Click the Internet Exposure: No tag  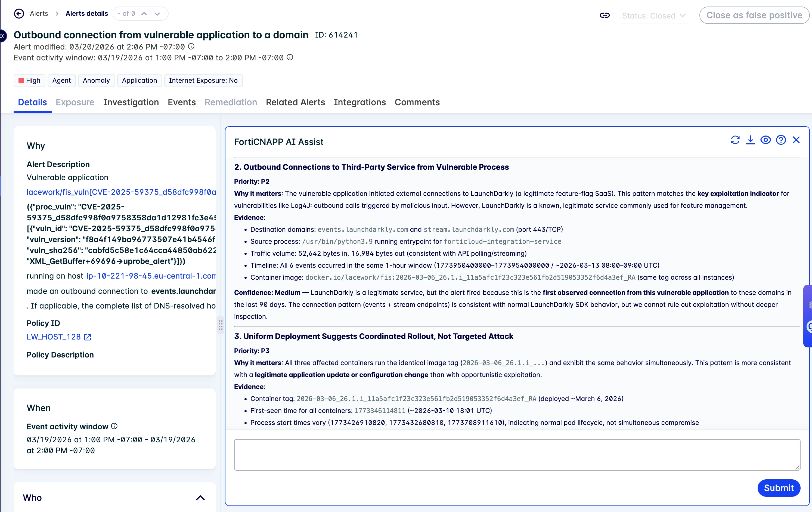pyautogui.click(x=203, y=80)
